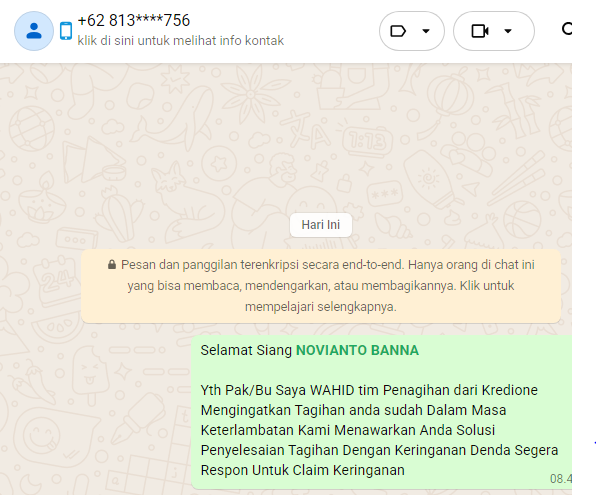This screenshot has height=495, width=596.
Task: Open the contact profile avatar
Action: click(x=34, y=31)
